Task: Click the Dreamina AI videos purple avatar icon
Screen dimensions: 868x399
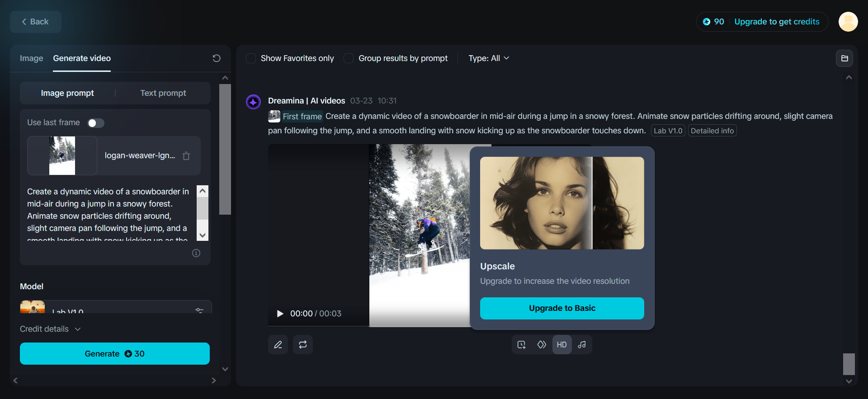Action: coord(253,102)
